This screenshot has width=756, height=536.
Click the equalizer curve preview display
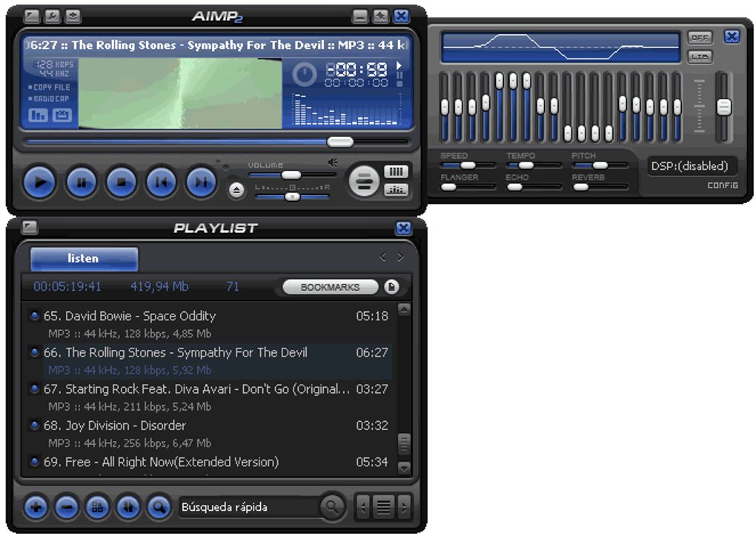[x=560, y=47]
